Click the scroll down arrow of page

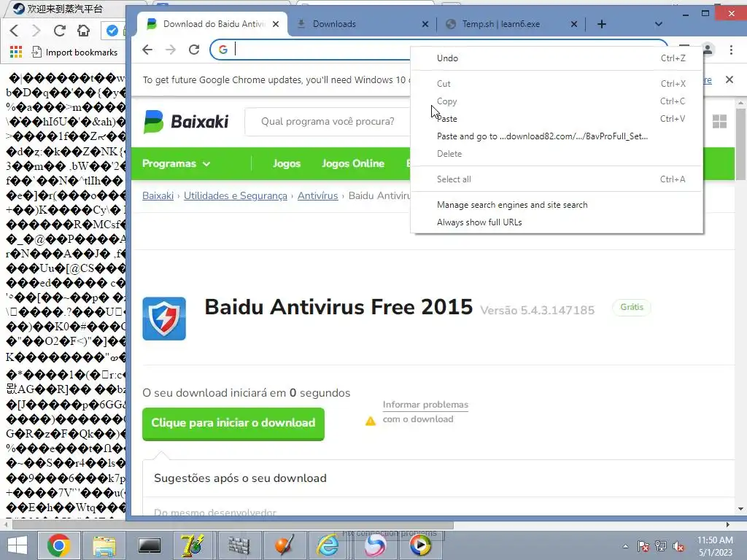click(740, 509)
